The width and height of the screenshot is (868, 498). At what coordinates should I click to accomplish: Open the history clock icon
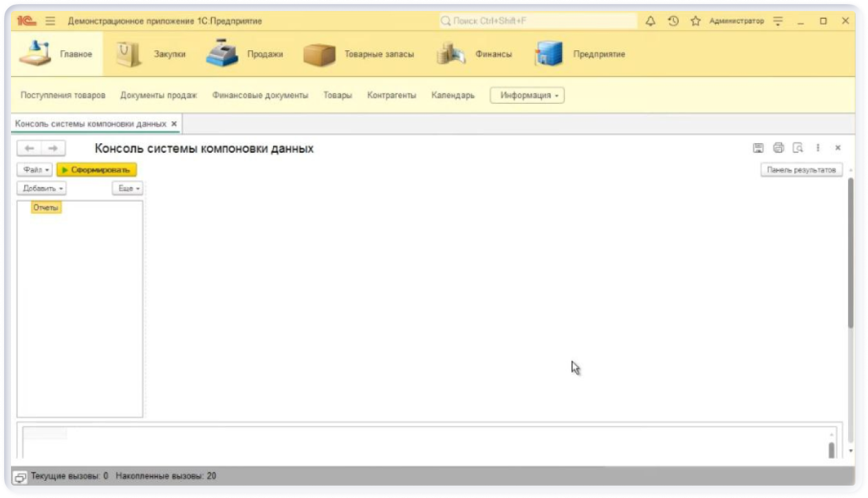tap(673, 21)
